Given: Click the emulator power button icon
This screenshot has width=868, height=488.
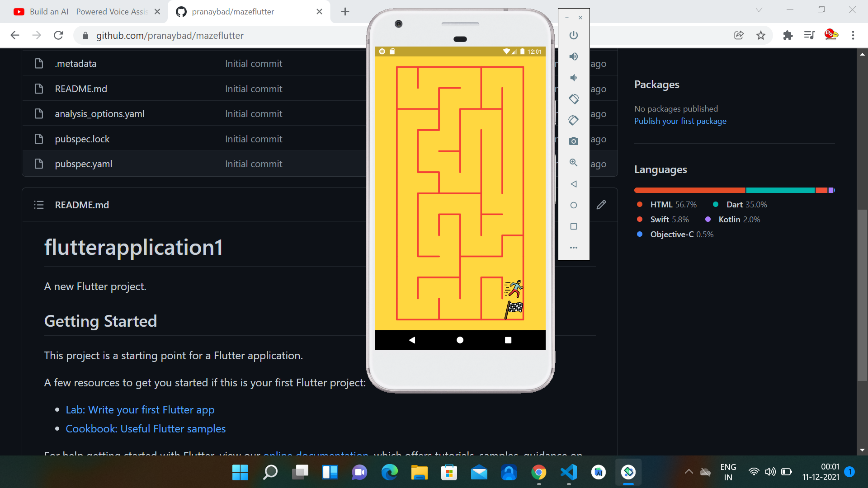Looking at the screenshot, I should (x=573, y=35).
